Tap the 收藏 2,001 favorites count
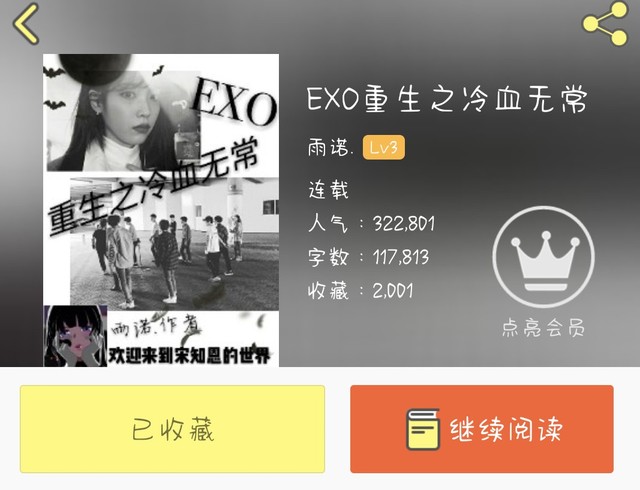The height and width of the screenshot is (490, 640). [360, 291]
